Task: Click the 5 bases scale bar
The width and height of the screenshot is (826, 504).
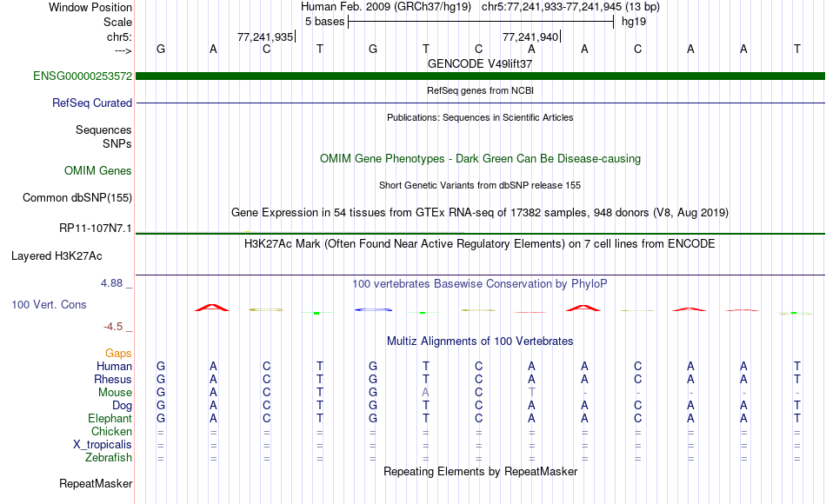Action: coord(481,22)
